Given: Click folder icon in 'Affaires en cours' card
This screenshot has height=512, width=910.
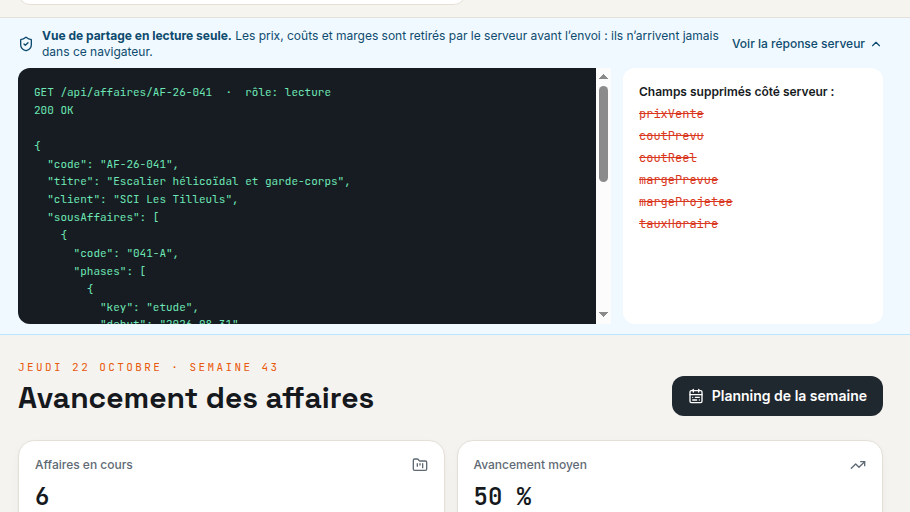Looking at the screenshot, I should (420, 464).
